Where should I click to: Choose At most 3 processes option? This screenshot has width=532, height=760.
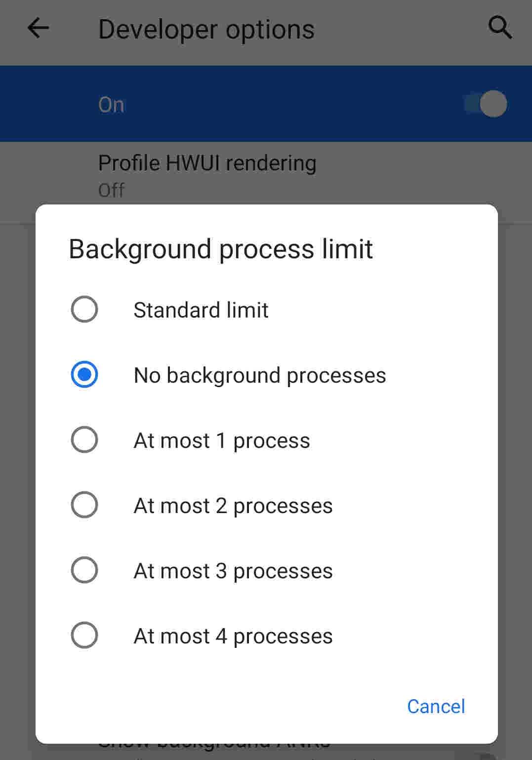(x=84, y=570)
